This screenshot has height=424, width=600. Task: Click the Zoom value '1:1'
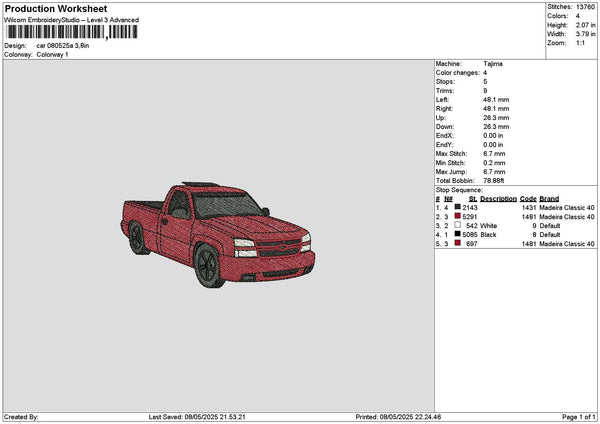point(580,43)
